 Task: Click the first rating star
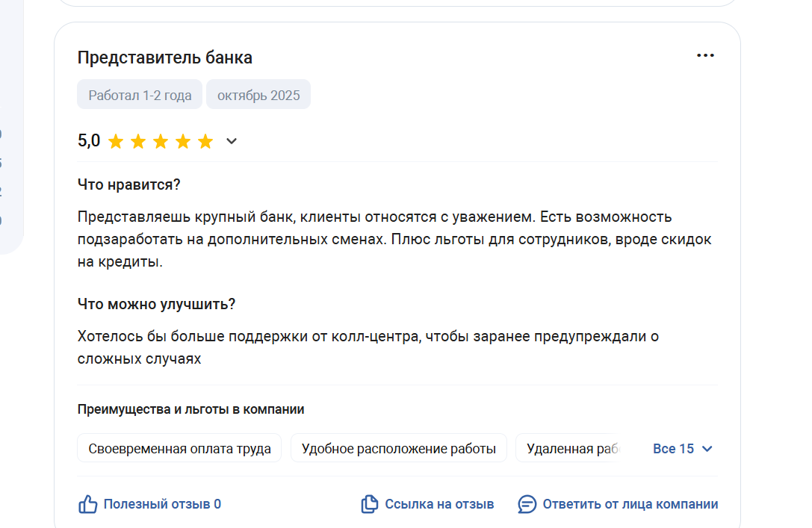coord(116,142)
